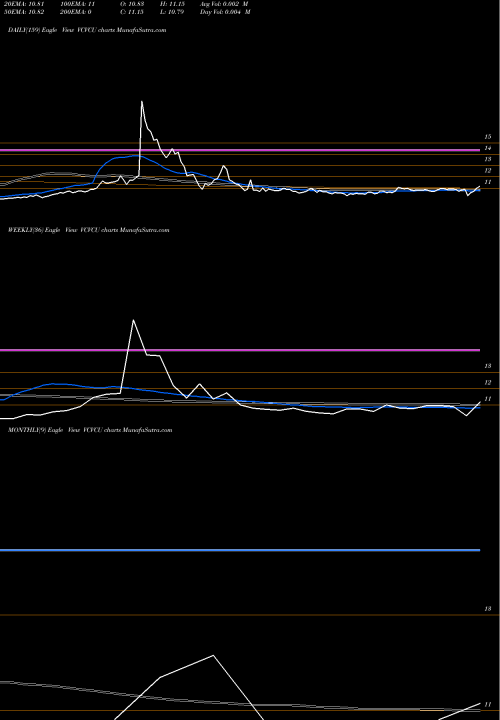
Task: Click the 13 price label on monthly chart
Action: point(488,609)
